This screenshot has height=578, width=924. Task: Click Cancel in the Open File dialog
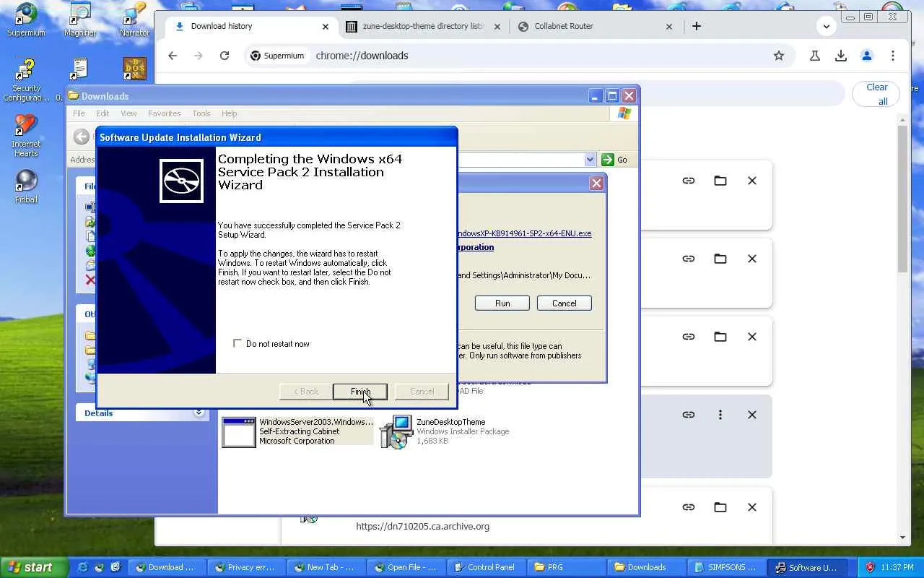[x=565, y=303]
